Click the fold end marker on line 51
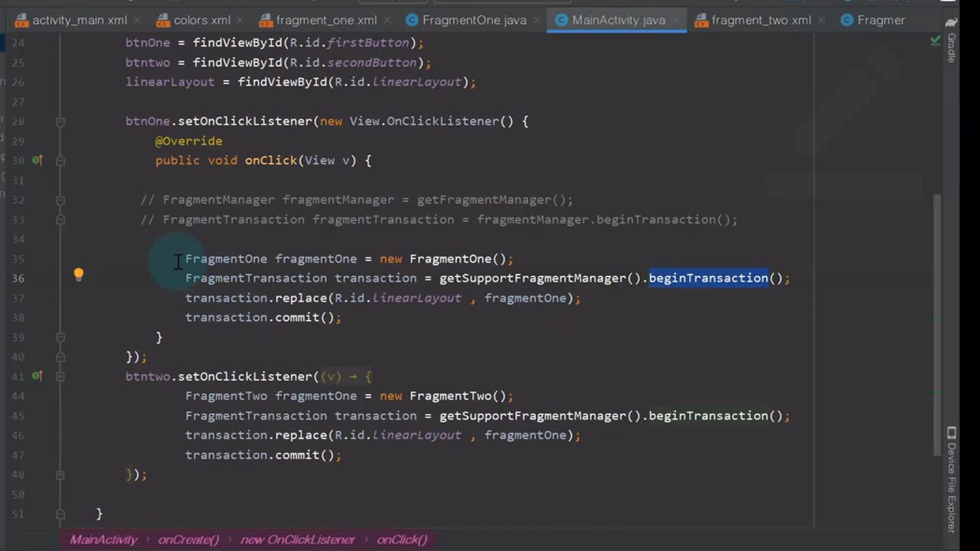Image resolution: width=980 pixels, height=551 pixels. 60,514
